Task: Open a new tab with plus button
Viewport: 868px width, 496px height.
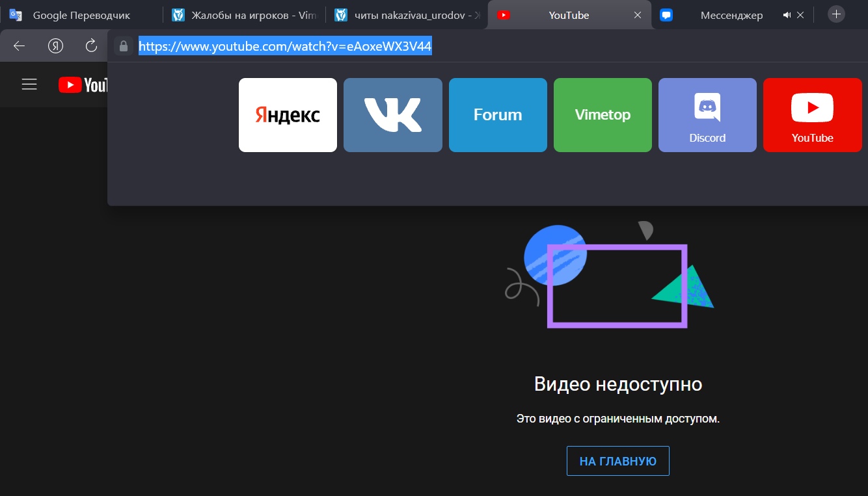Action: [x=837, y=14]
